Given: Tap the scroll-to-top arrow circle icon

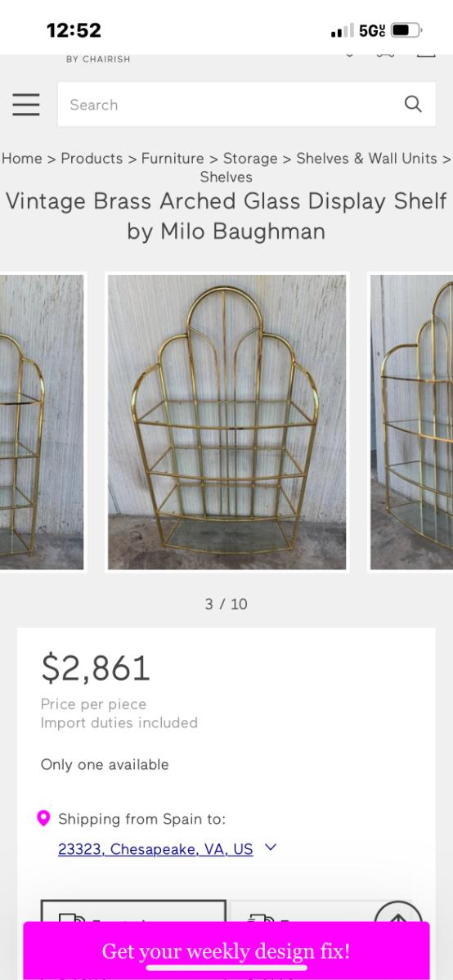Looking at the screenshot, I should coord(398,911).
